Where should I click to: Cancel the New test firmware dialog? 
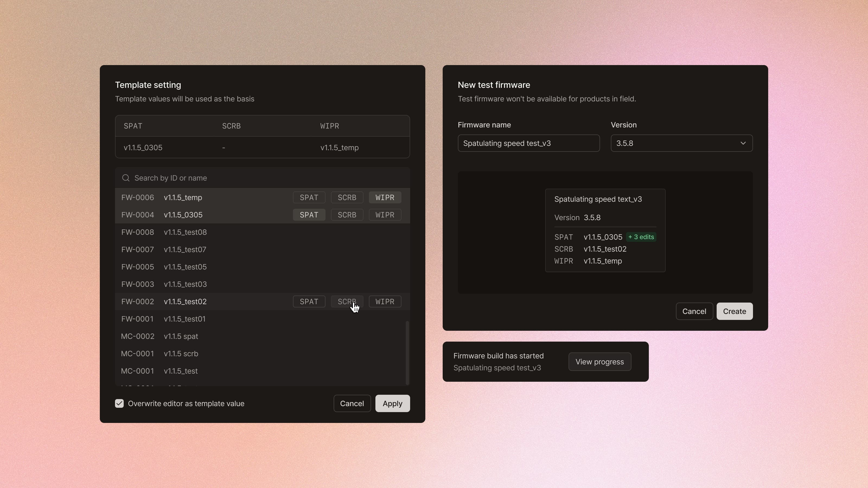pyautogui.click(x=694, y=311)
